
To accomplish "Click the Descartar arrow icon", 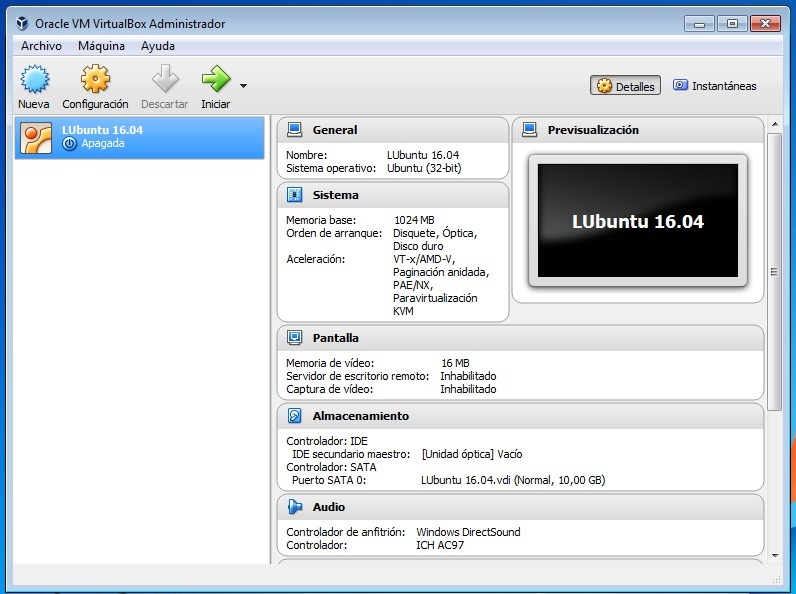I will pyautogui.click(x=165, y=79).
